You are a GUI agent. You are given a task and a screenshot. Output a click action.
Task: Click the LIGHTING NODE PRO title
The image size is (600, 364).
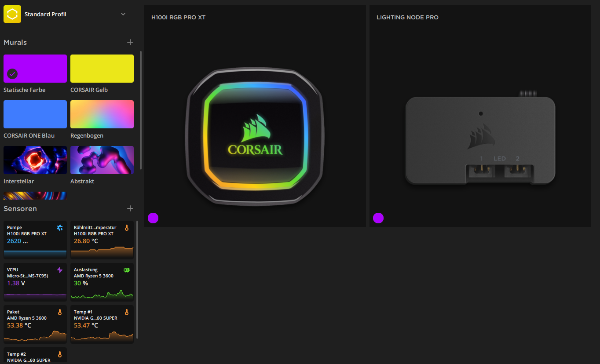(x=407, y=18)
